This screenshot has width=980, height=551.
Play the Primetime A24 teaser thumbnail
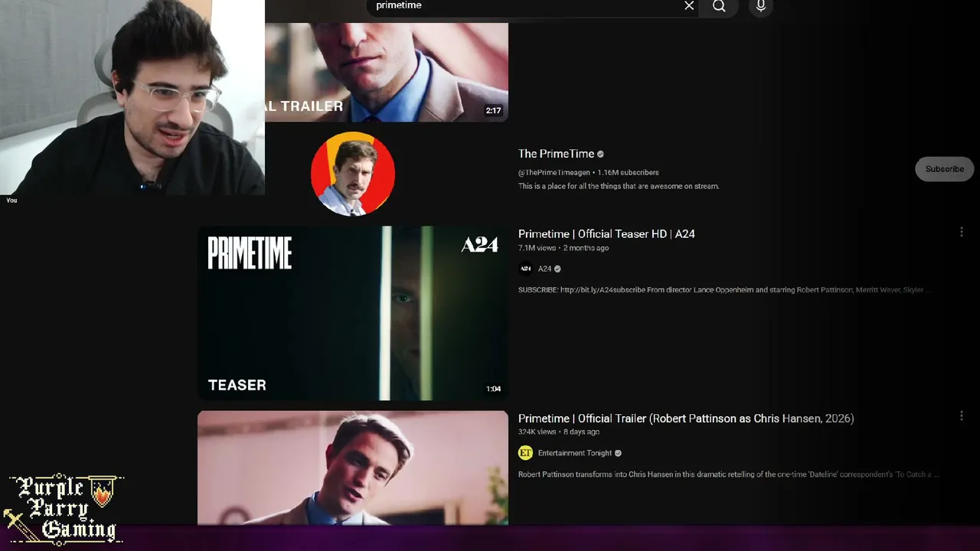coord(353,313)
